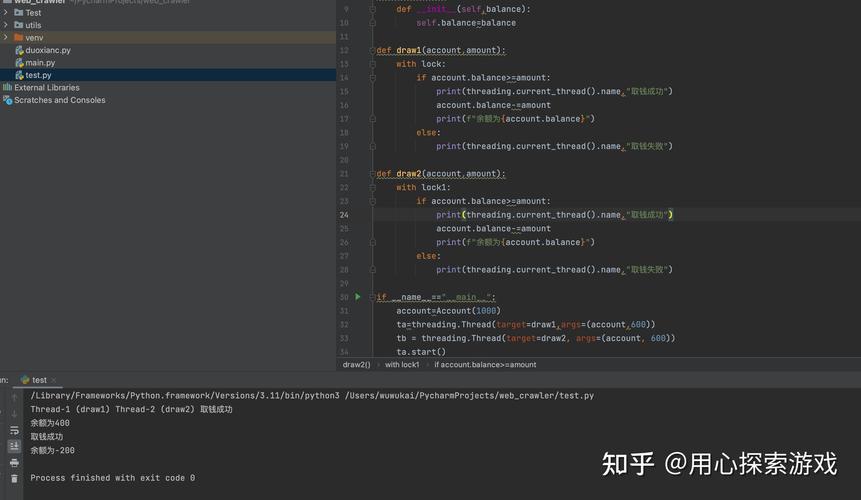861x500 pixels.
Task: Click the Down the Stack Trace arrow
Action: (x=14, y=414)
